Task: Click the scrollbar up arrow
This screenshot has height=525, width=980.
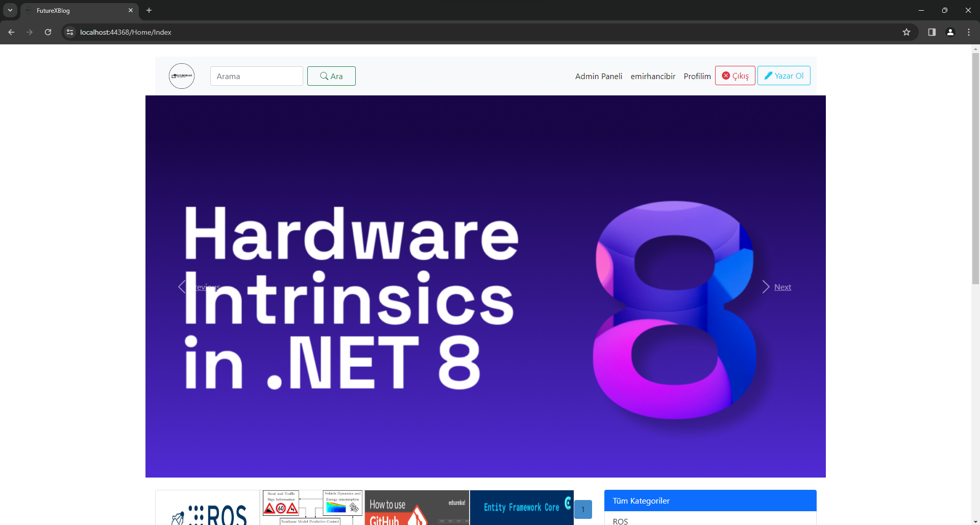Action: click(975, 48)
